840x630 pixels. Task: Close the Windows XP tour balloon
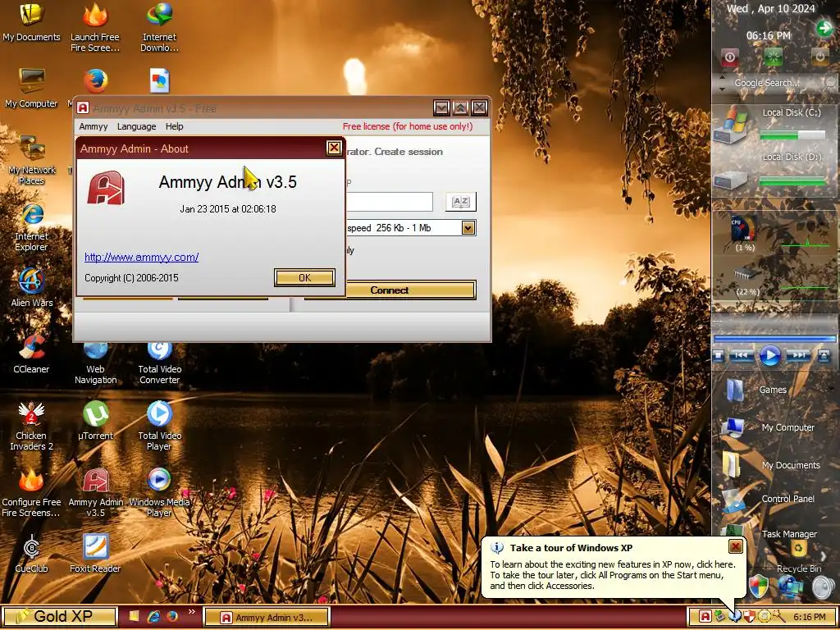pos(736,546)
